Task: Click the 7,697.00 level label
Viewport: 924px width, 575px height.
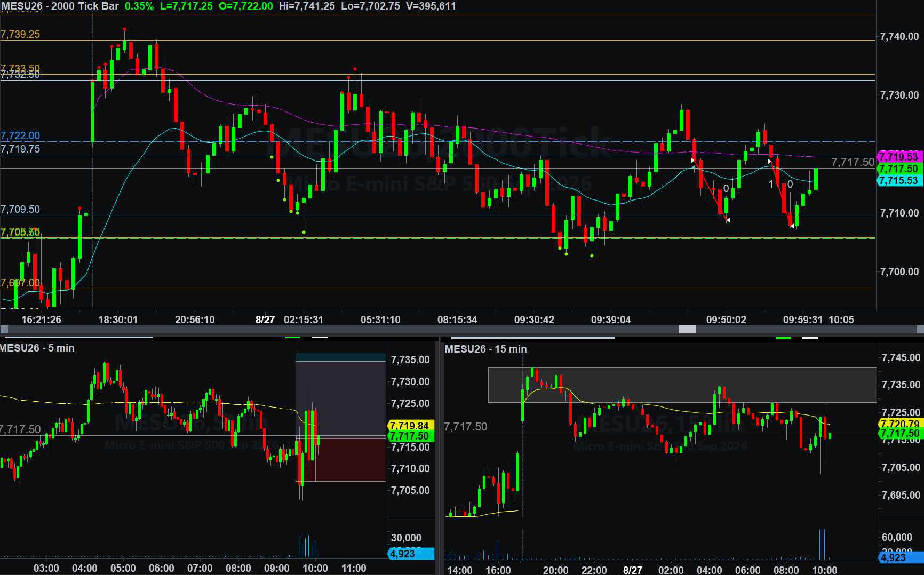Action: pos(20,283)
